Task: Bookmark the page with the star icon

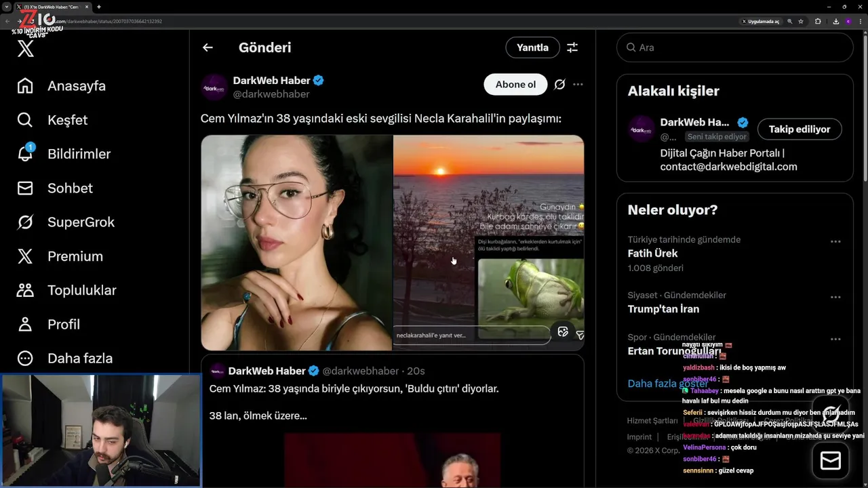Action: tap(801, 21)
